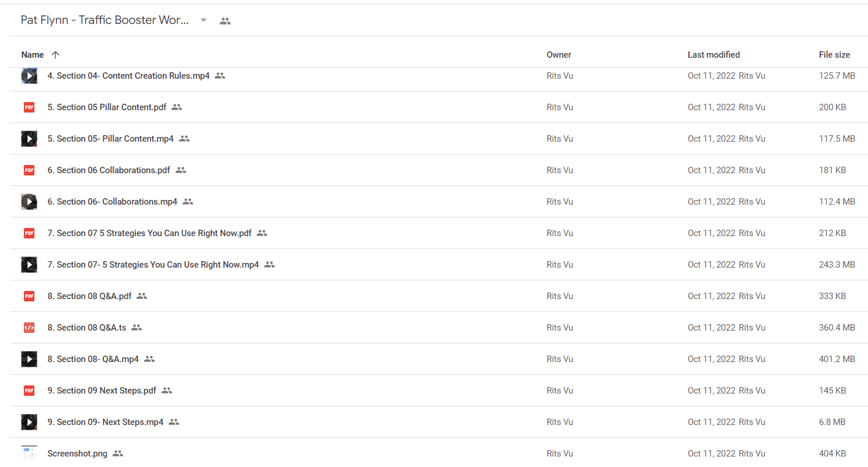The width and height of the screenshot is (868, 467).
Task: Click code file icon of Section 08 Q&A.ts
Action: coord(29,328)
